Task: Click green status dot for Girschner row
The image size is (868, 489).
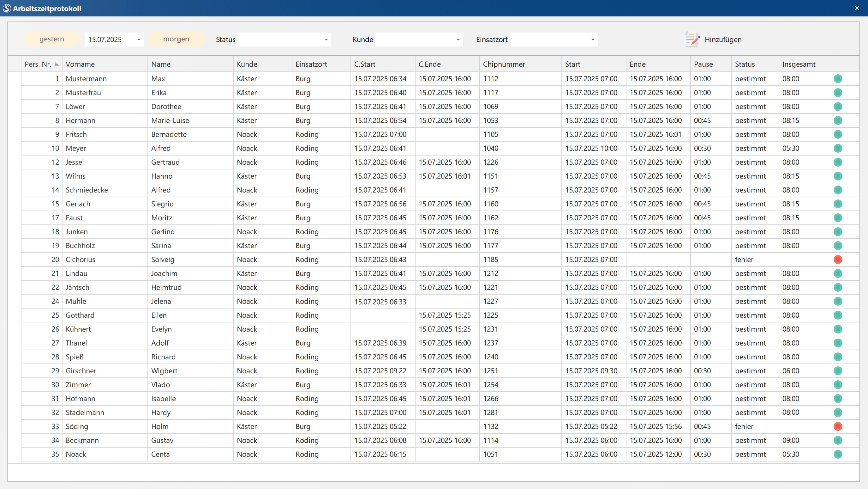Action: point(838,371)
